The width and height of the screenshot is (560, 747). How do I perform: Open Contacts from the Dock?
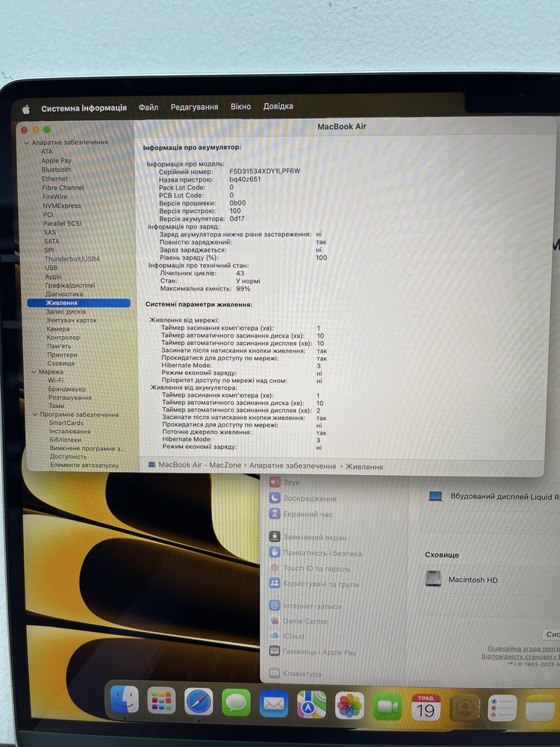coord(464,708)
